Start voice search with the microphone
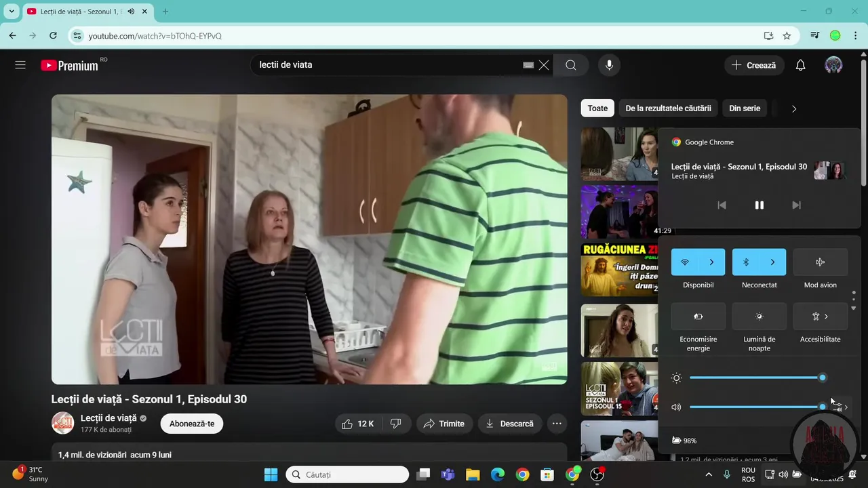The image size is (868, 488). (x=609, y=65)
